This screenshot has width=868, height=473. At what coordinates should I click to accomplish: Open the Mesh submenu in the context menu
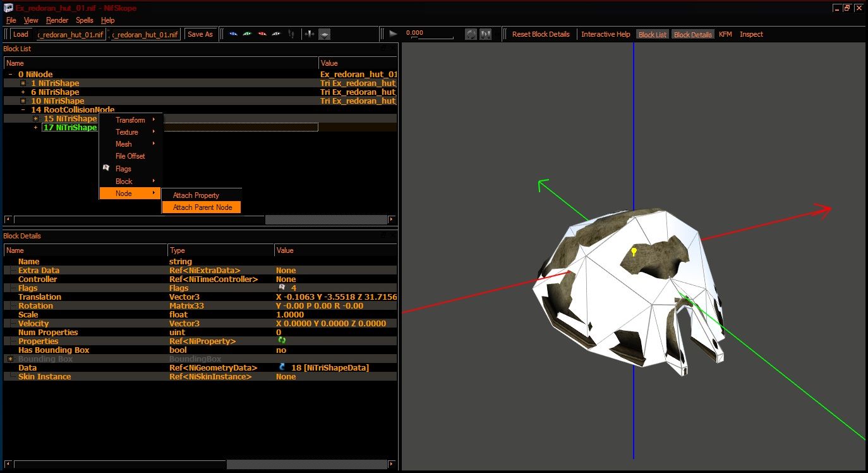tap(131, 144)
